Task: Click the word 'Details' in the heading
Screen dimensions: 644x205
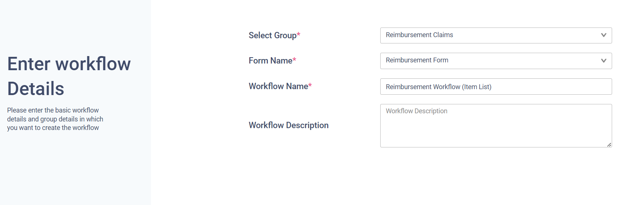Action: pyautogui.click(x=36, y=89)
